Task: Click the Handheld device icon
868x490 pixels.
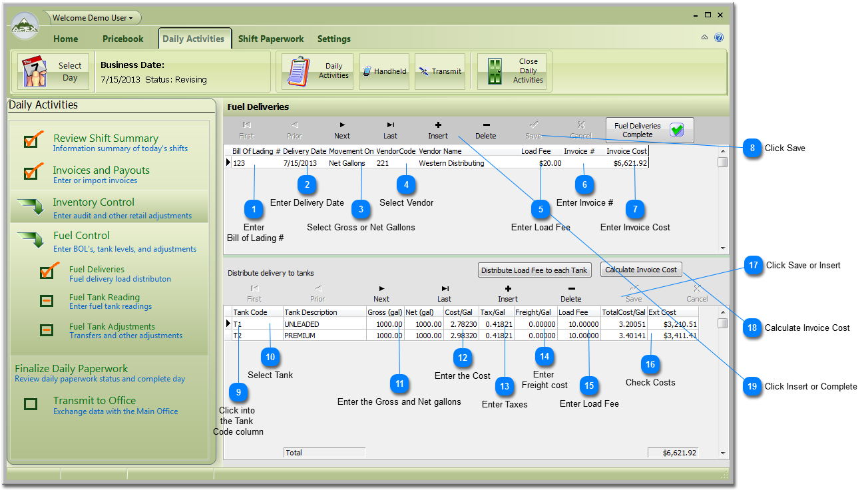Action: click(366, 71)
